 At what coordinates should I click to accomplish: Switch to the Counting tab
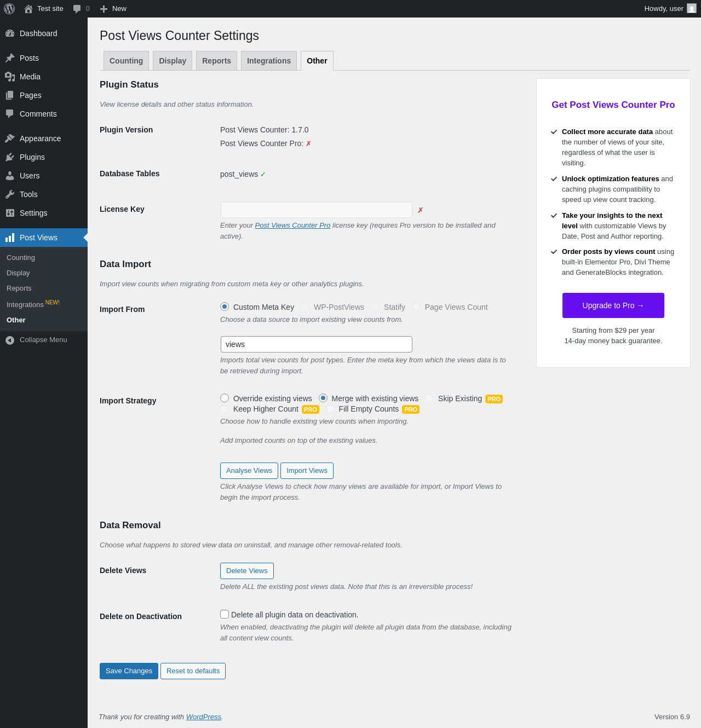tap(126, 61)
